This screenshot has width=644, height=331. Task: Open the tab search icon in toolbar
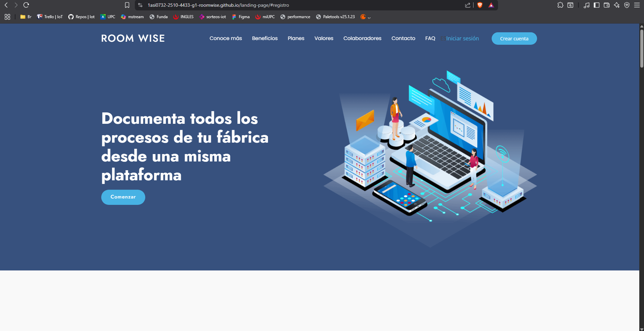570,5
